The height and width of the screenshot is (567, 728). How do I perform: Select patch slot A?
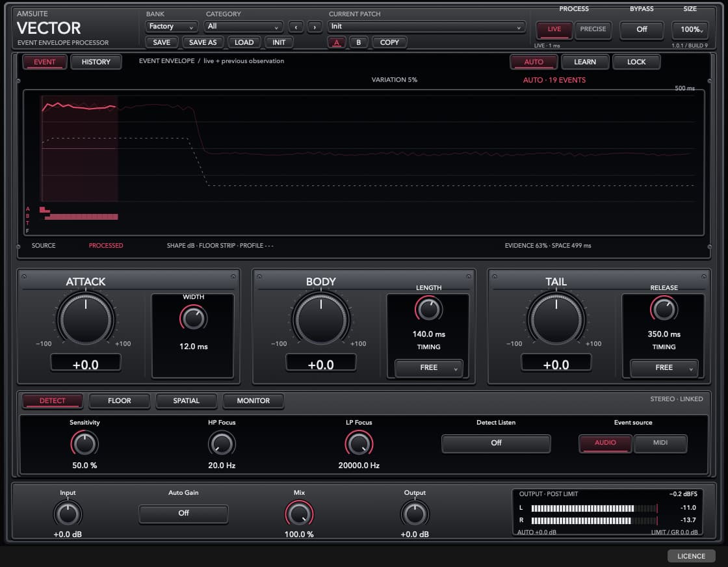tap(337, 42)
